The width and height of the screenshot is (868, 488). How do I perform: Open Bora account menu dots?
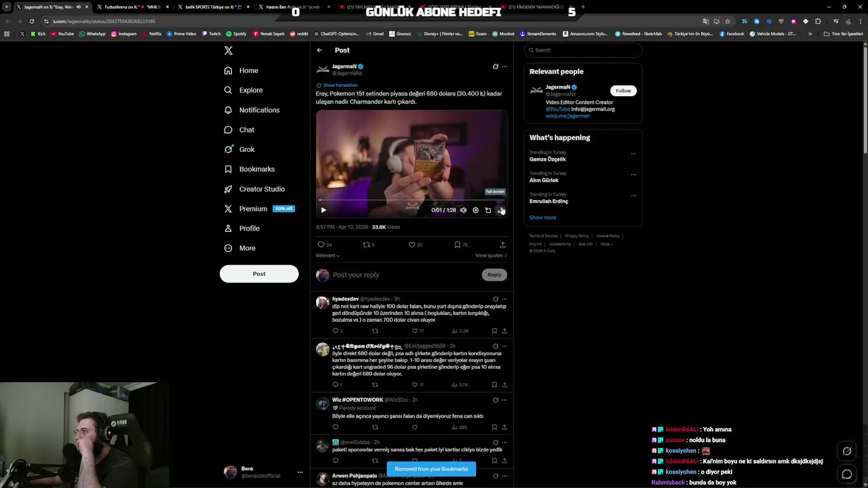pyautogui.click(x=300, y=472)
